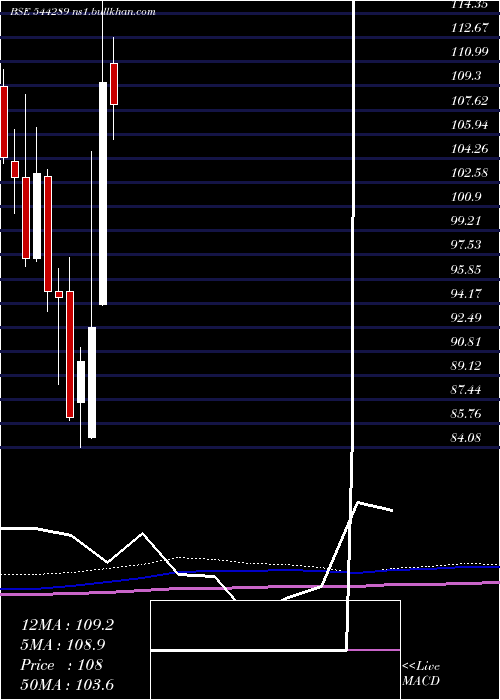Click the Price : 108 readout

coord(62,665)
